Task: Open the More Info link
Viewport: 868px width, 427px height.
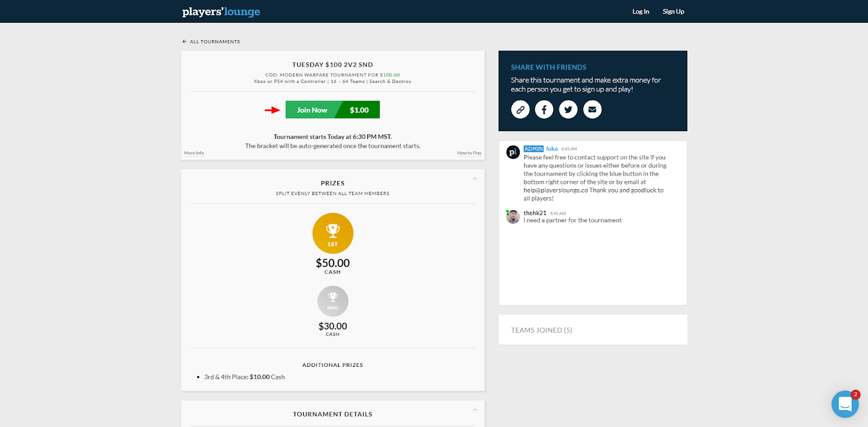Action: point(194,153)
